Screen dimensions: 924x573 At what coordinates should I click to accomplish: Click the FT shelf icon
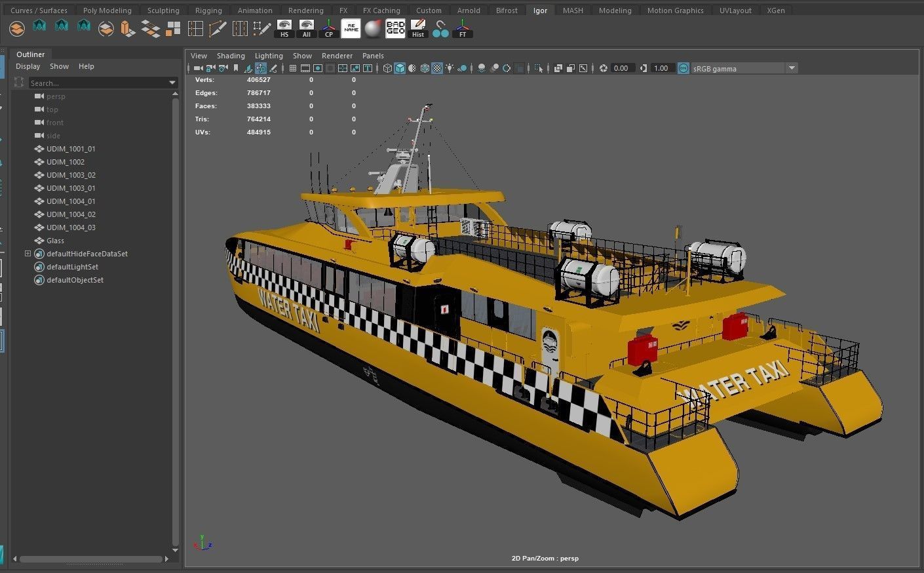pos(463,28)
